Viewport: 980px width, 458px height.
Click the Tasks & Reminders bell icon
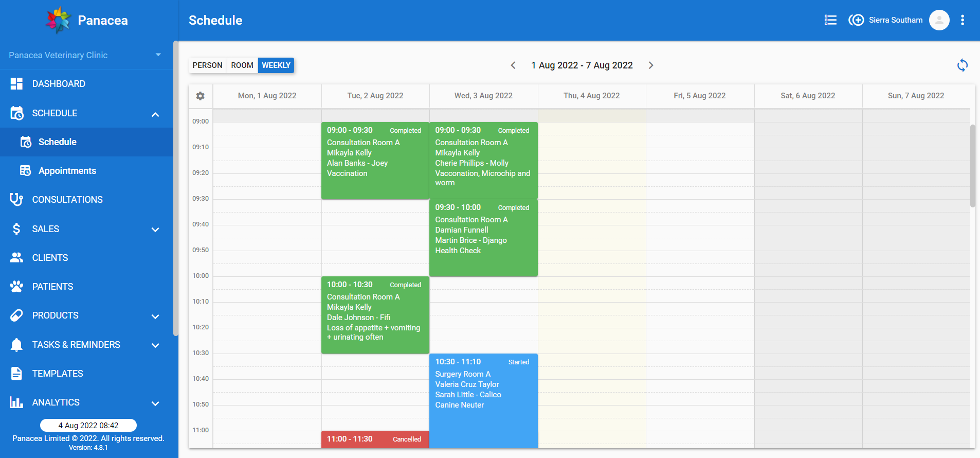(16, 345)
